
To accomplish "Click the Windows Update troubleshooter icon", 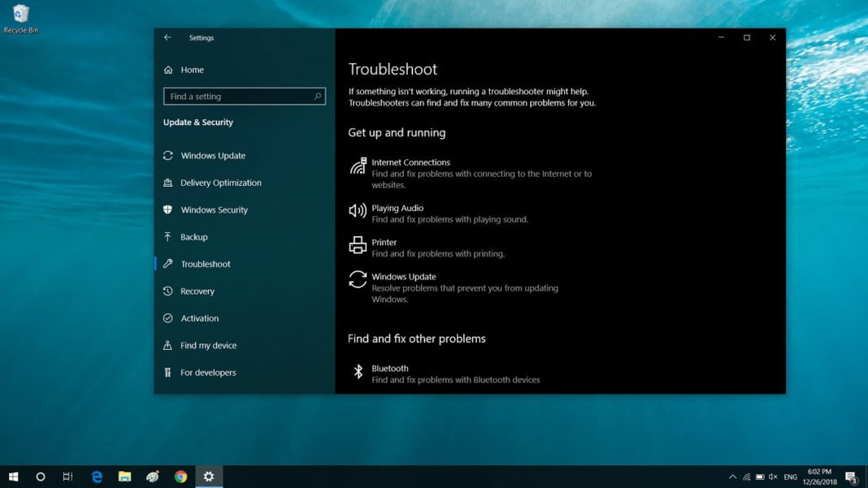I will click(x=358, y=279).
